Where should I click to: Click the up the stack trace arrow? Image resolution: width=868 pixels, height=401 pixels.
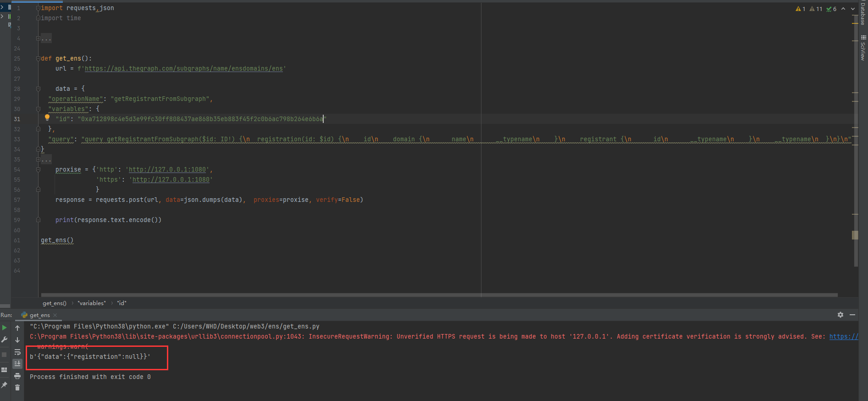[17, 328]
